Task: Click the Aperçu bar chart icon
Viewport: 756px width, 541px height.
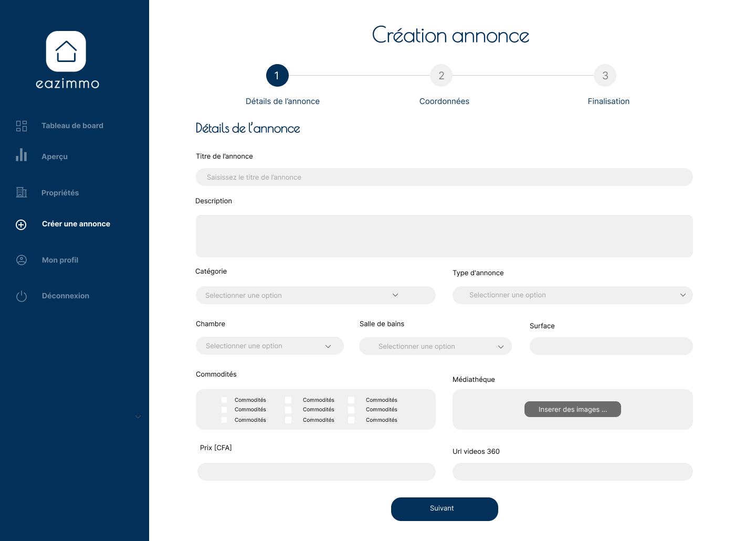Action: [22, 154]
